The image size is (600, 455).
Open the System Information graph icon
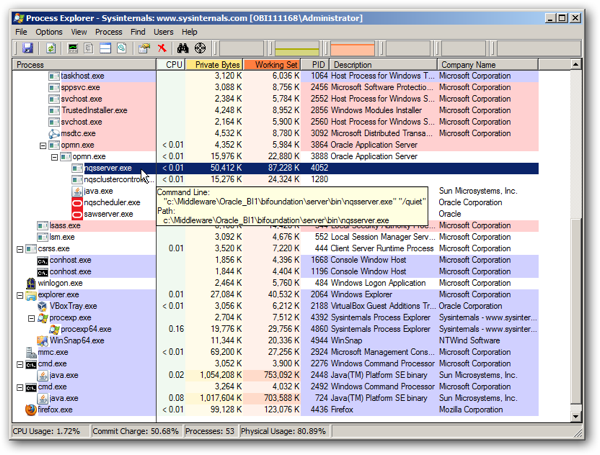point(73,48)
